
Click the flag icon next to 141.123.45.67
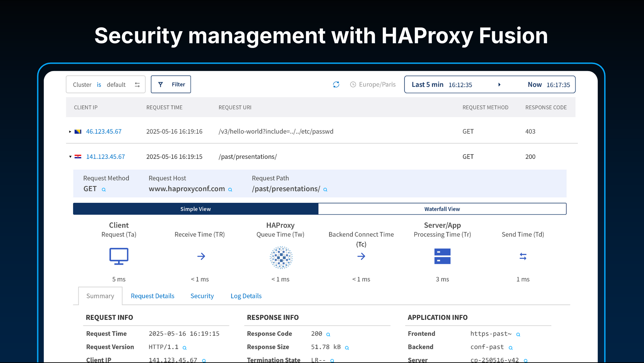click(78, 157)
